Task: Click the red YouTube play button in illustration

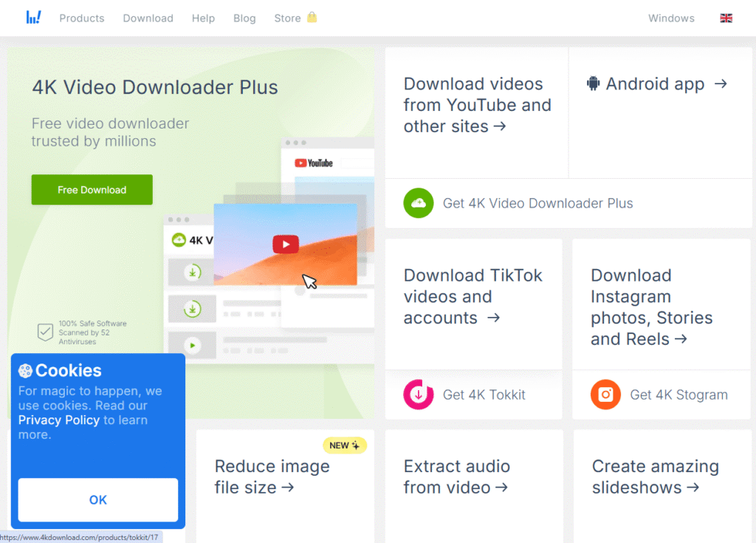Action: coord(286,245)
